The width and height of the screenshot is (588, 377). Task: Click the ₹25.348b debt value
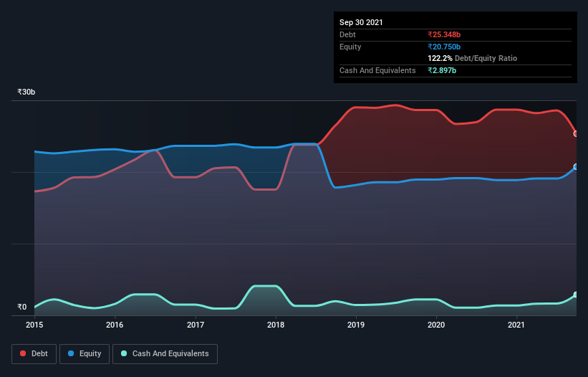pyautogui.click(x=444, y=34)
